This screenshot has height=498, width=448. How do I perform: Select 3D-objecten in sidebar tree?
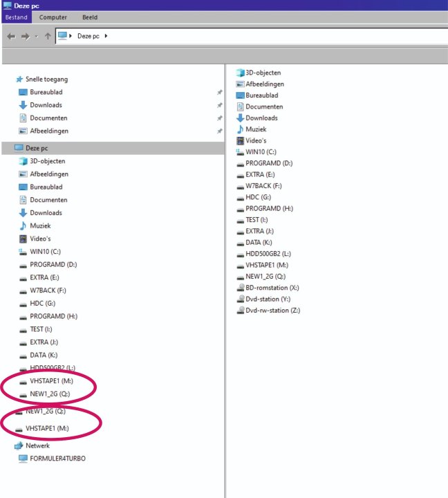tap(48, 161)
